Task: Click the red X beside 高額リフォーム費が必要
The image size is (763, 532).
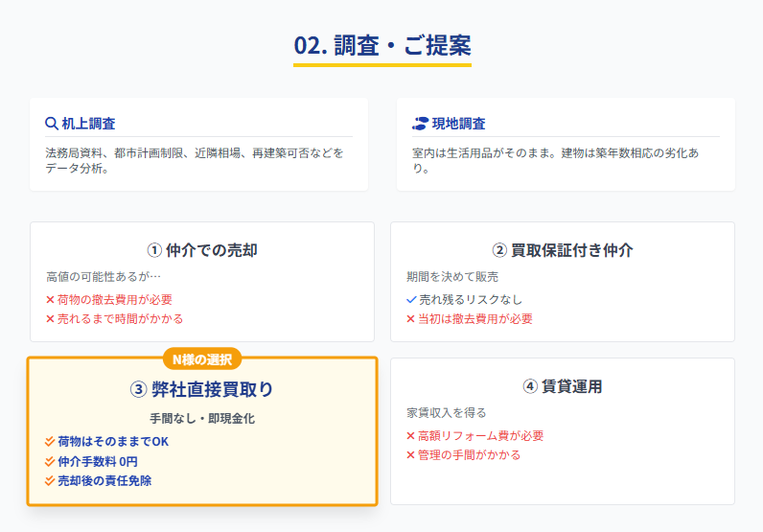Action: 411,436
